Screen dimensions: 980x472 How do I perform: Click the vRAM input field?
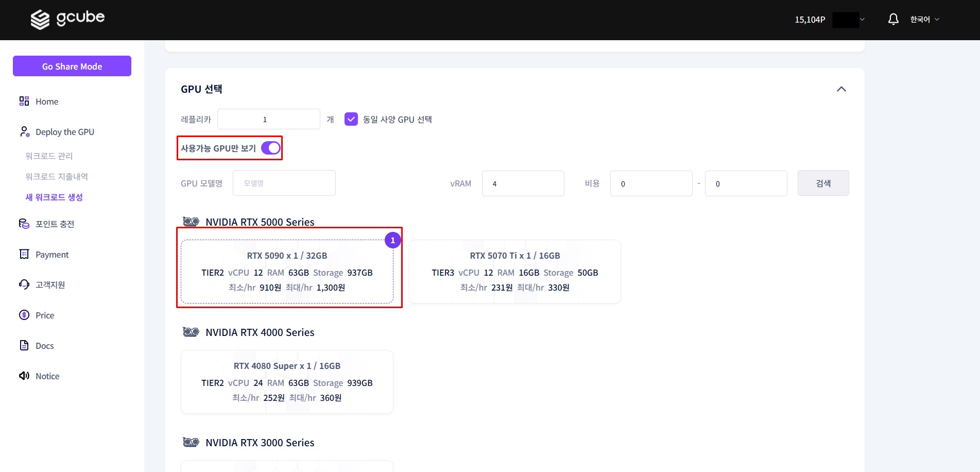point(523,183)
